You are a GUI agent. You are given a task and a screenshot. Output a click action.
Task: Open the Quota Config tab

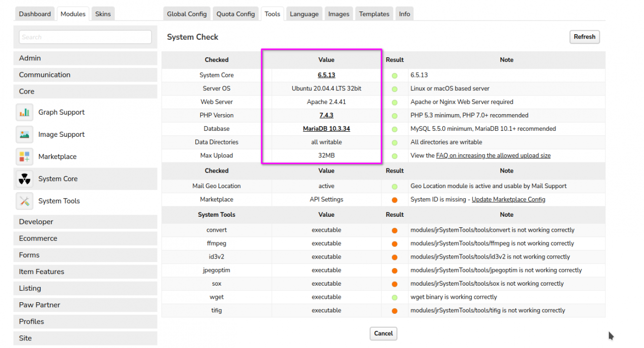[x=235, y=14]
